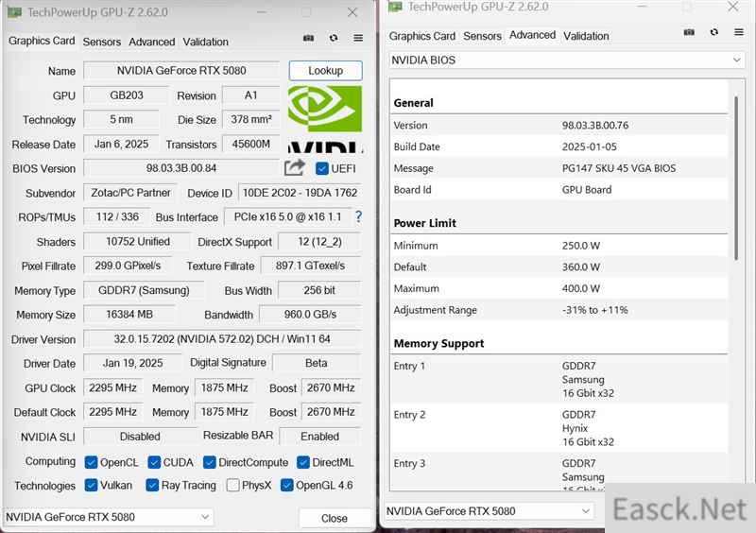756x533 pixels.
Task: Open Validation tab in right window
Action: point(586,36)
